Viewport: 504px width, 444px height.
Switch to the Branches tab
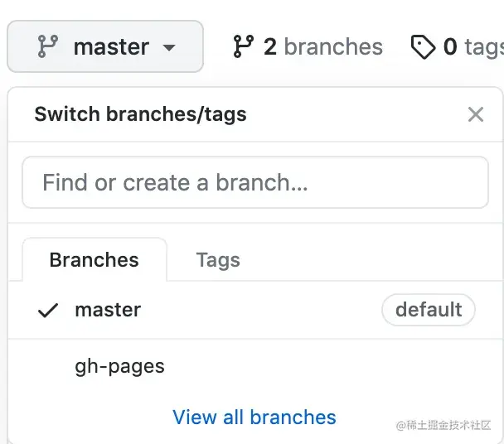pos(94,260)
